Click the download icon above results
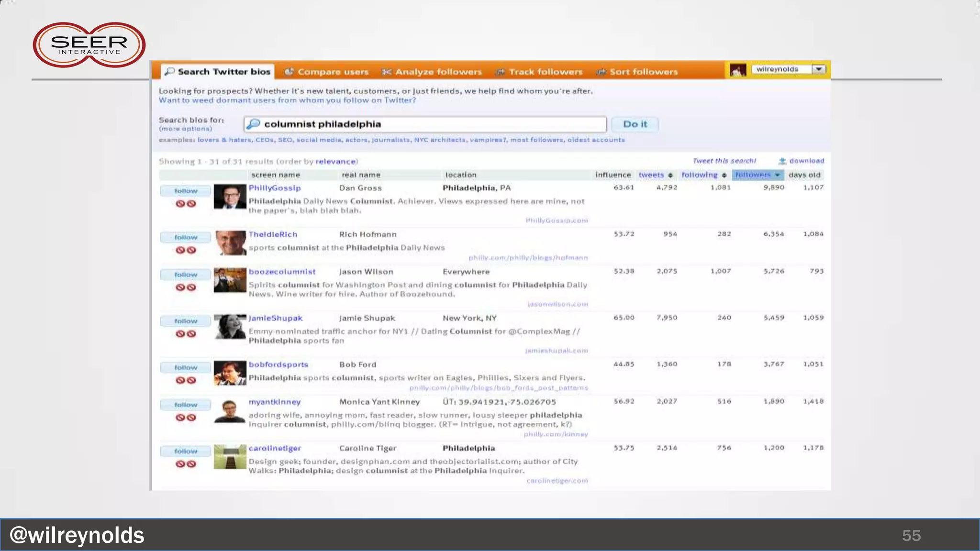Image resolution: width=980 pixels, height=551 pixels. pyautogui.click(x=782, y=161)
